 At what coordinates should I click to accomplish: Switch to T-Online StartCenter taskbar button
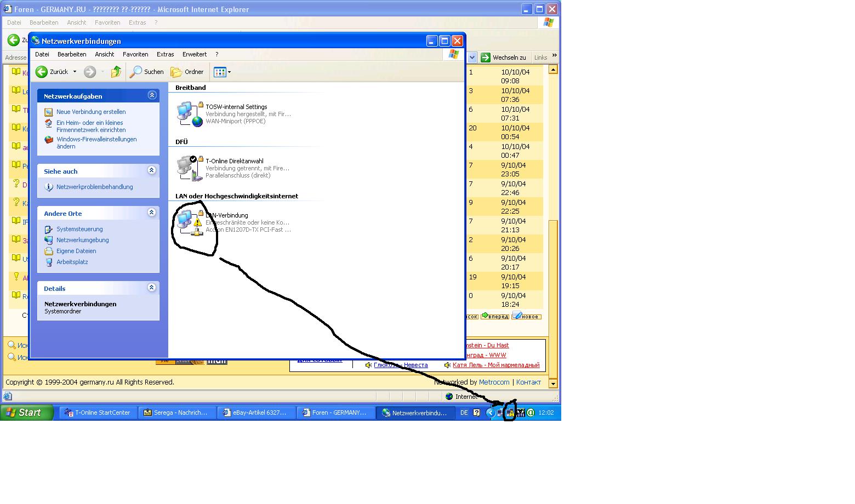[98, 413]
